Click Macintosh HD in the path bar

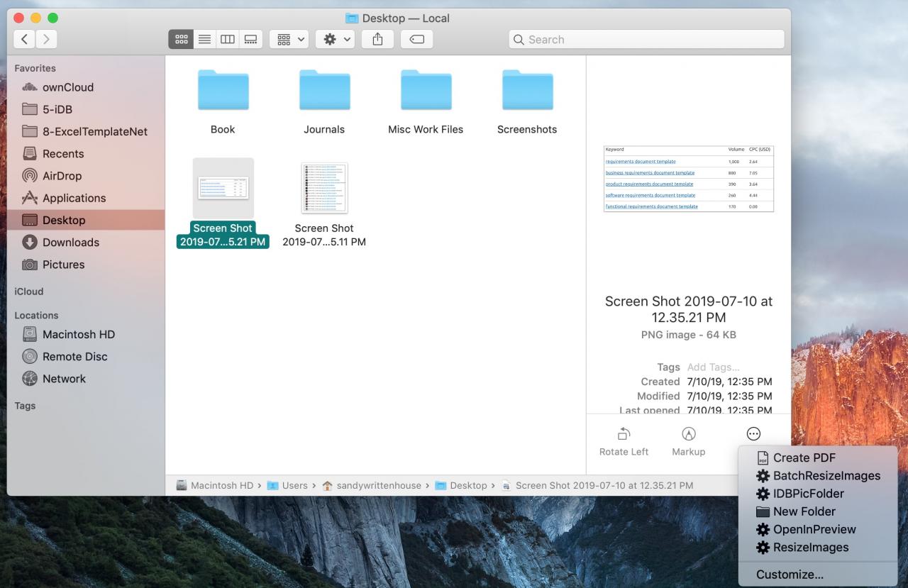(215, 485)
